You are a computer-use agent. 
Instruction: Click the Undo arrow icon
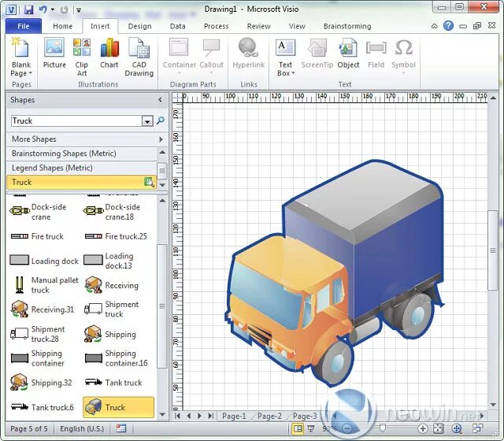[x=43, y=9]
